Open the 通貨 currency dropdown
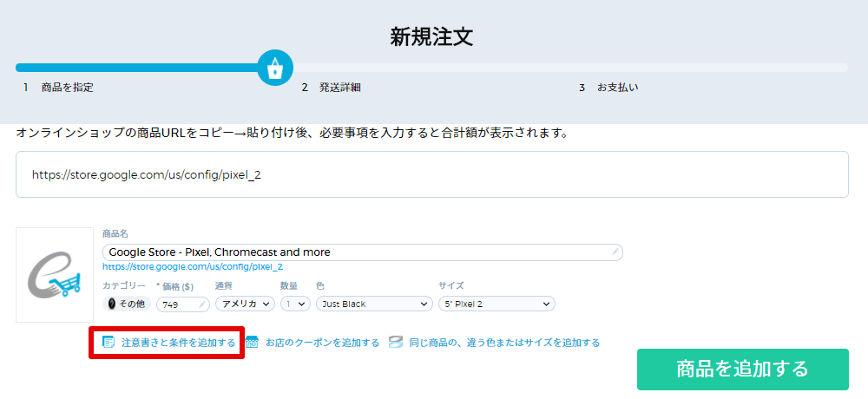This screenshot has width=868, height=399. [x=246, y=304]
